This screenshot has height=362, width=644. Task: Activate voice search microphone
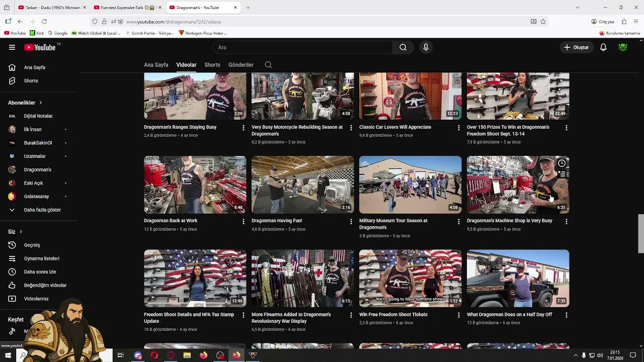426,47
